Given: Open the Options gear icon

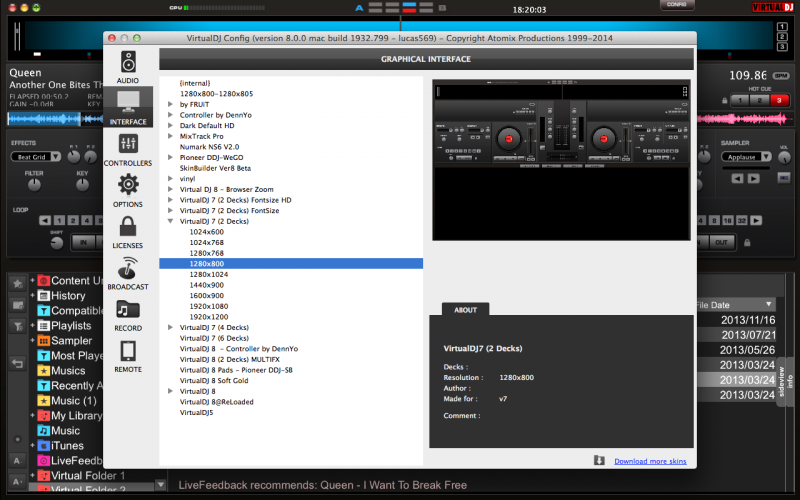Looking at the screenshot, I should click(128, 190).
